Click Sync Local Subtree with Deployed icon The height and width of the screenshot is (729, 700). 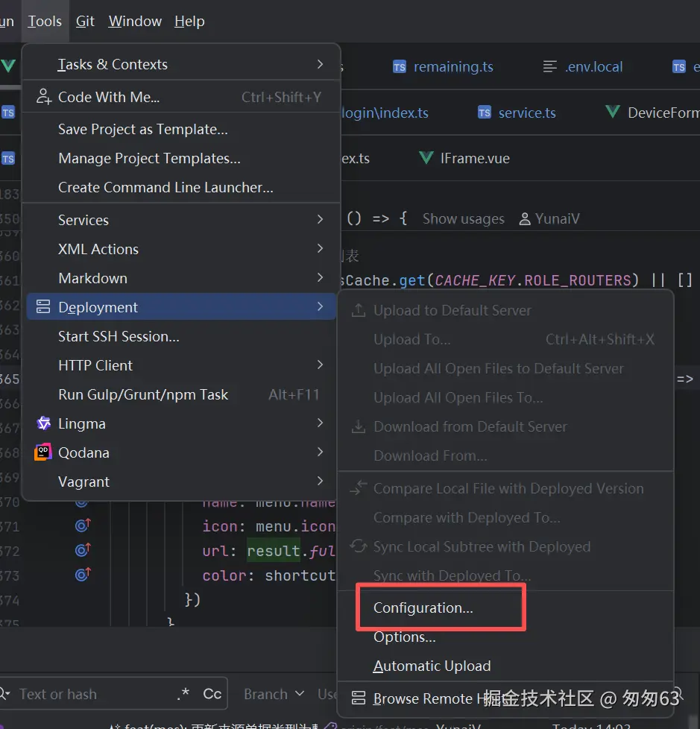(358, 546)
